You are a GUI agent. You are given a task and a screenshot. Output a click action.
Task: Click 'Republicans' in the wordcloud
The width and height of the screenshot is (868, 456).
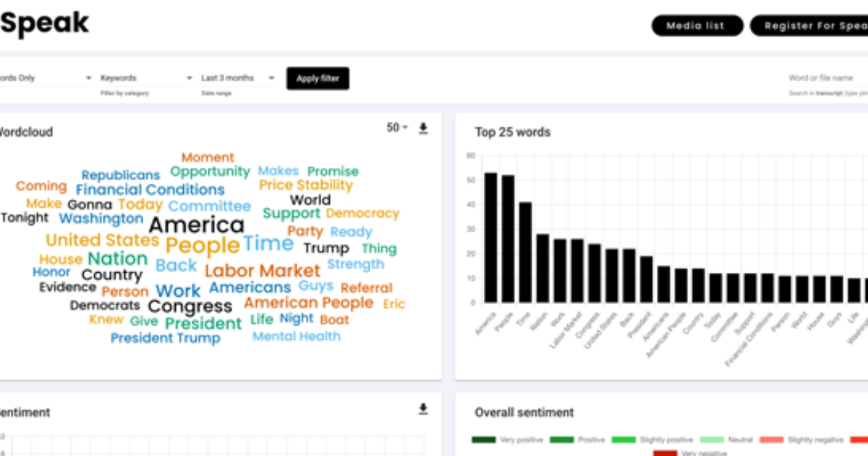121,175
